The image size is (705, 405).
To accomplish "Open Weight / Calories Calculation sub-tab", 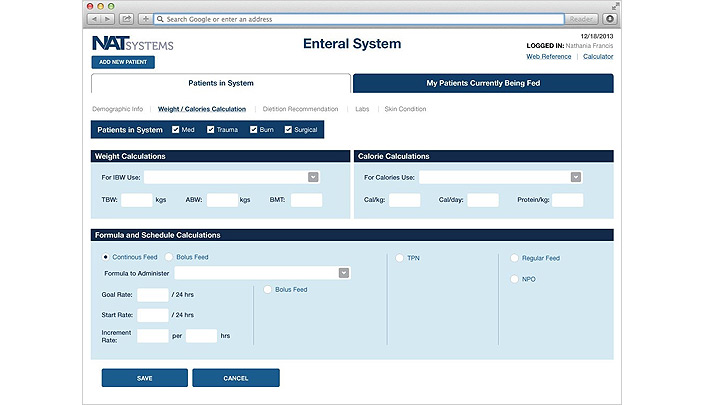I will point(202,109).
